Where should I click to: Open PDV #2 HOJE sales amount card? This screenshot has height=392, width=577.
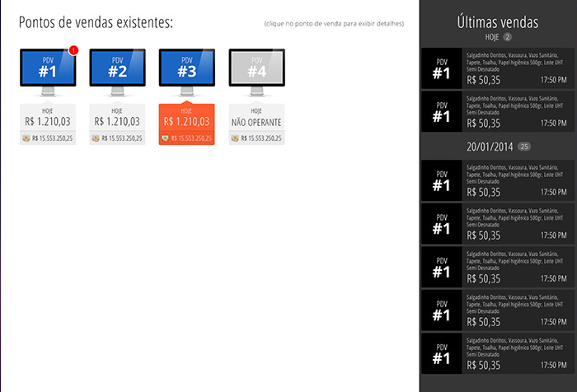(117, 121)
